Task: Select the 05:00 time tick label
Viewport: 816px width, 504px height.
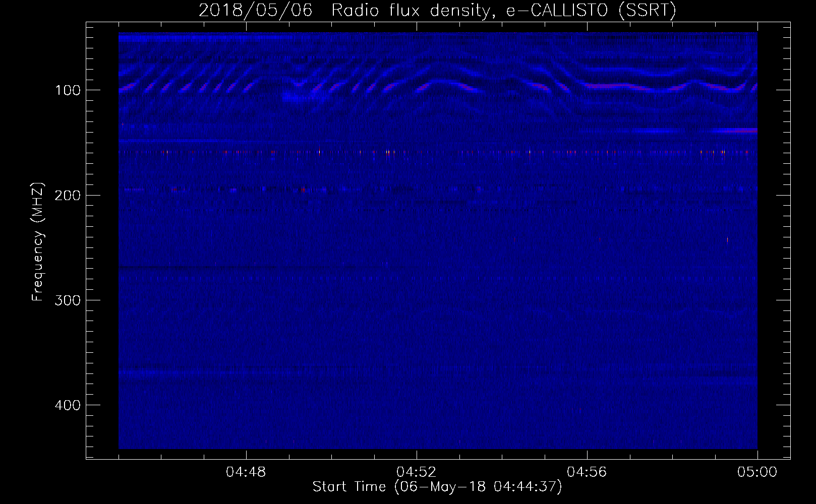Action: [x=757, y=472]
